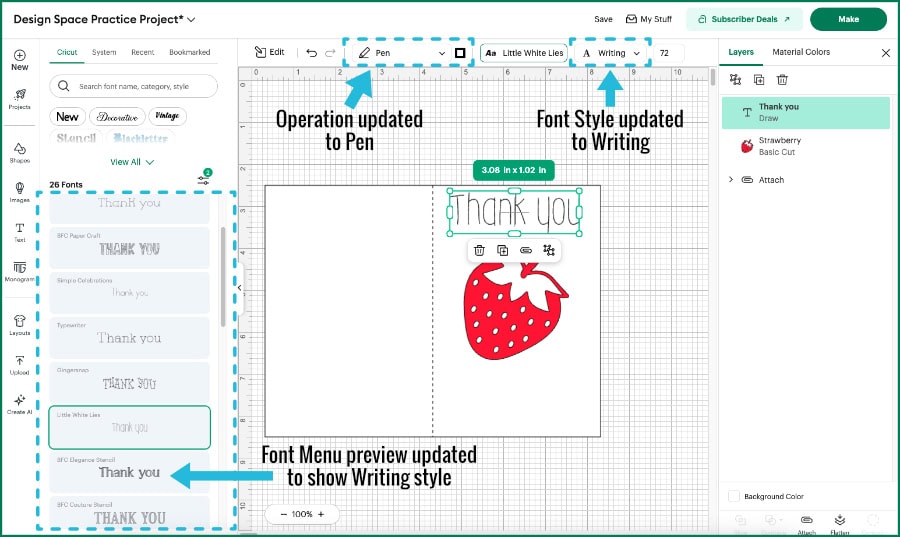Duplicate selection using floating toolbar icon

502,250
